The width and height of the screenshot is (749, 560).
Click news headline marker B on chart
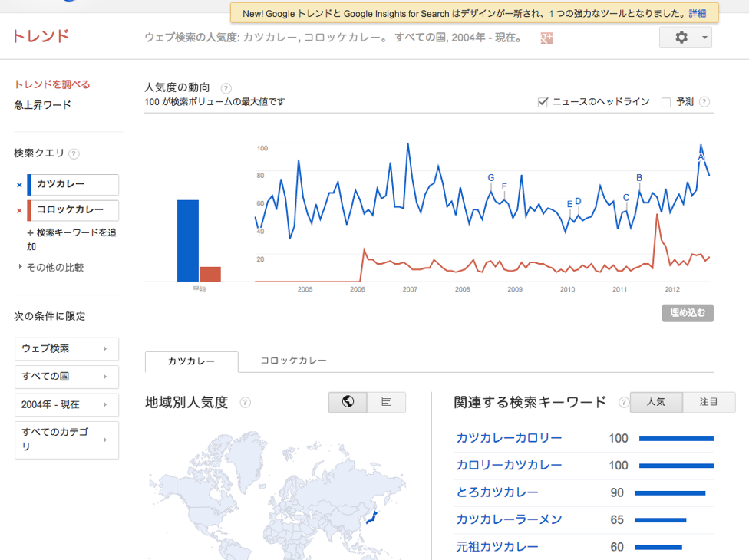pyautogui.click(x=639, y=178)
